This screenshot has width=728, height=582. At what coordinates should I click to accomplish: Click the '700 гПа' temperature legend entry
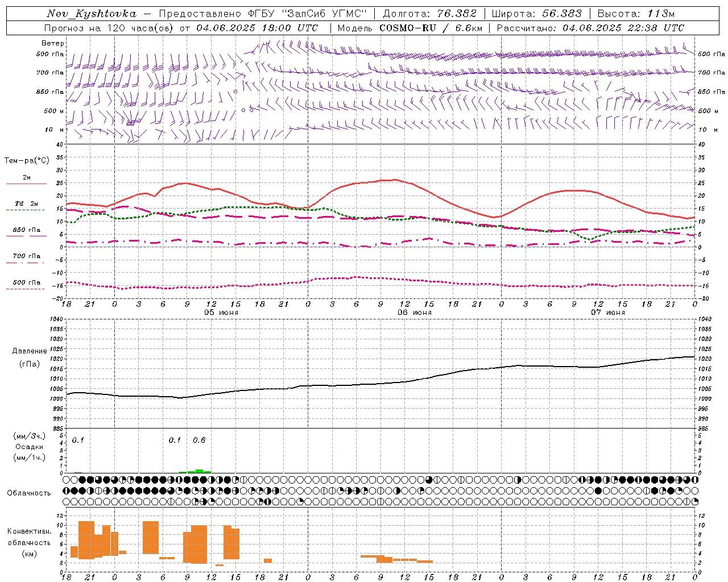[x=27, y=256]
